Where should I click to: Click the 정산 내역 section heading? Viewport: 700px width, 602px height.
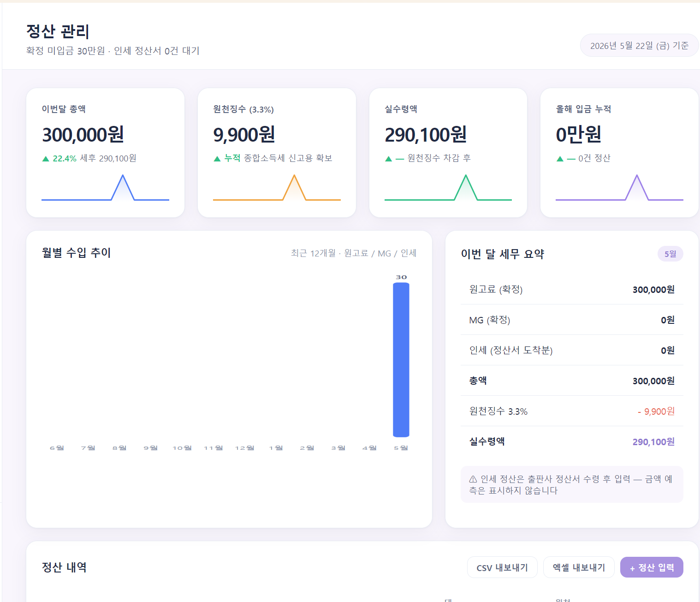point(64,567)
